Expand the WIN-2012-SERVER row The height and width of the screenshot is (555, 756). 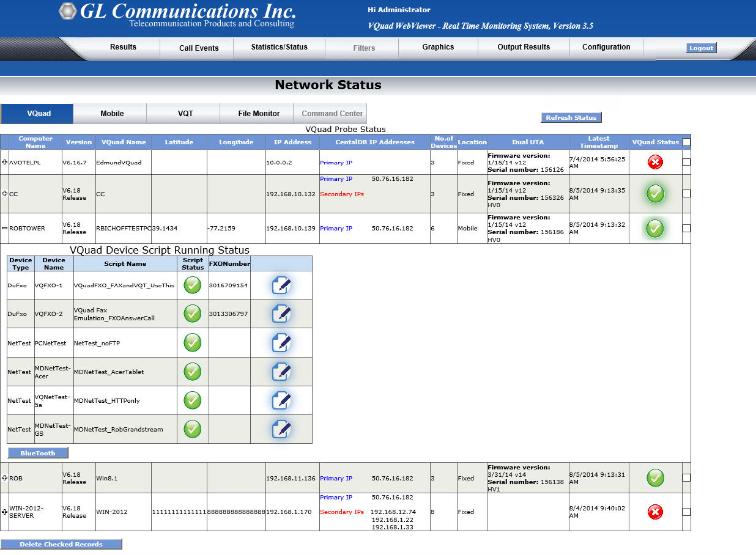5,512
